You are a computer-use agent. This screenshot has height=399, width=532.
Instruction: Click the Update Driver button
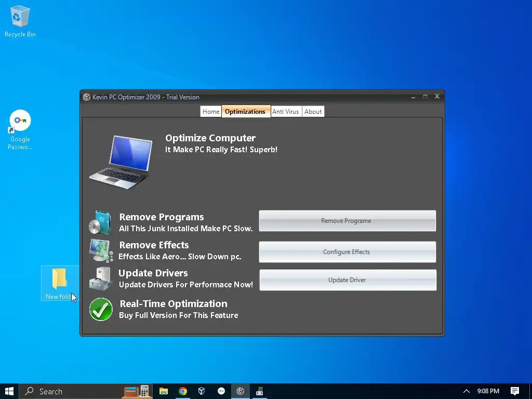(348, 280)
